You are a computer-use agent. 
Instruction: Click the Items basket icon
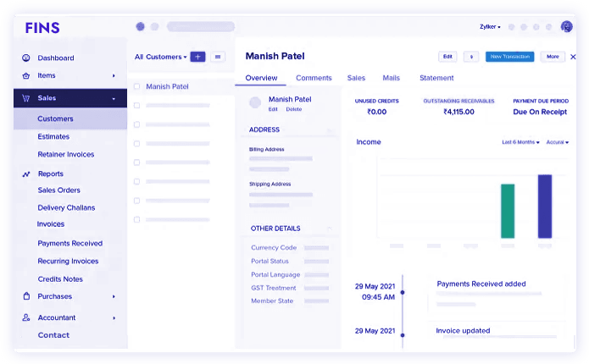tap(25, 76)
